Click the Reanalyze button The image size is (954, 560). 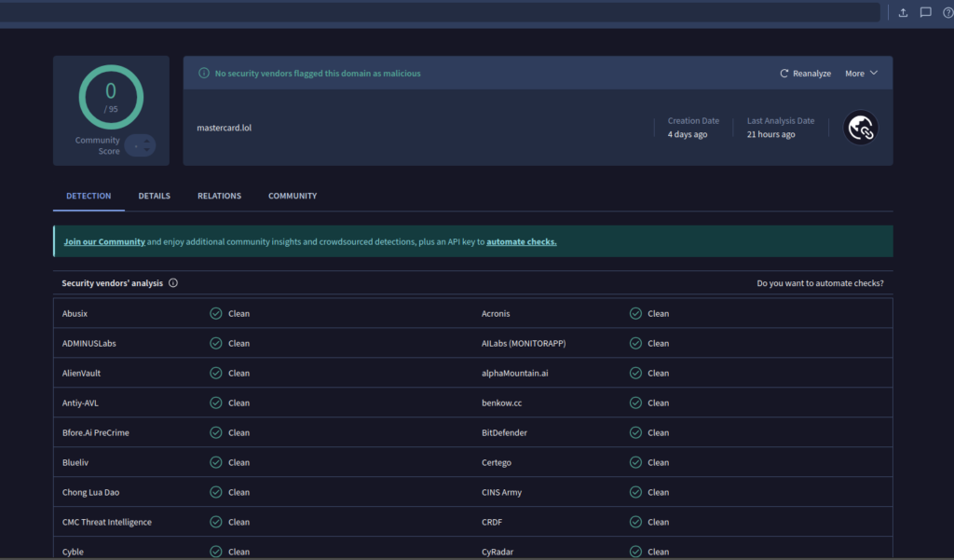point(805,73)
